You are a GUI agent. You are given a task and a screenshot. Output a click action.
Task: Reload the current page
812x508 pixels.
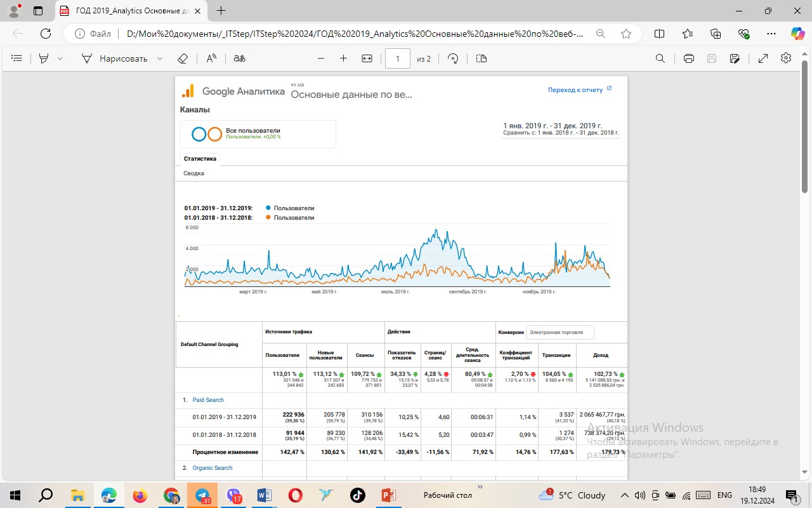click(46, 34)
